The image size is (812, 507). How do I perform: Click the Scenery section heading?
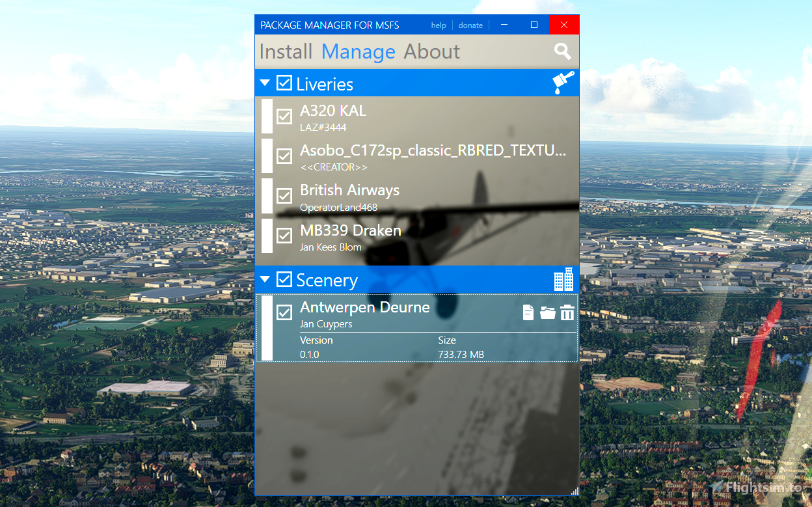point(327,281)
